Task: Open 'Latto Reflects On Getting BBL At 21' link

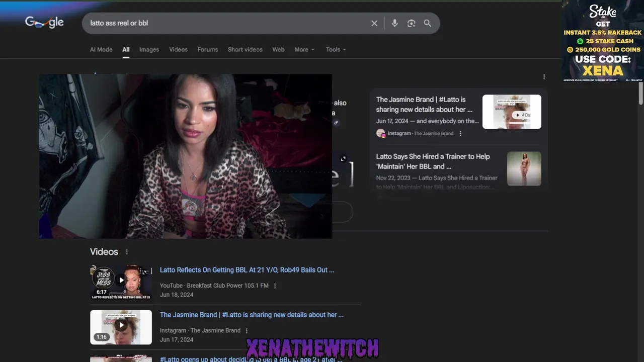Action: click(247, 270)
